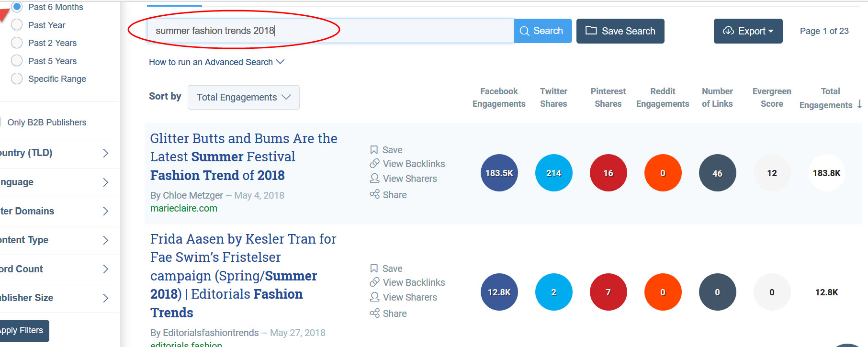
Task: Save the Frida Aasen article via bookmark icon
Action: [374, 269]
